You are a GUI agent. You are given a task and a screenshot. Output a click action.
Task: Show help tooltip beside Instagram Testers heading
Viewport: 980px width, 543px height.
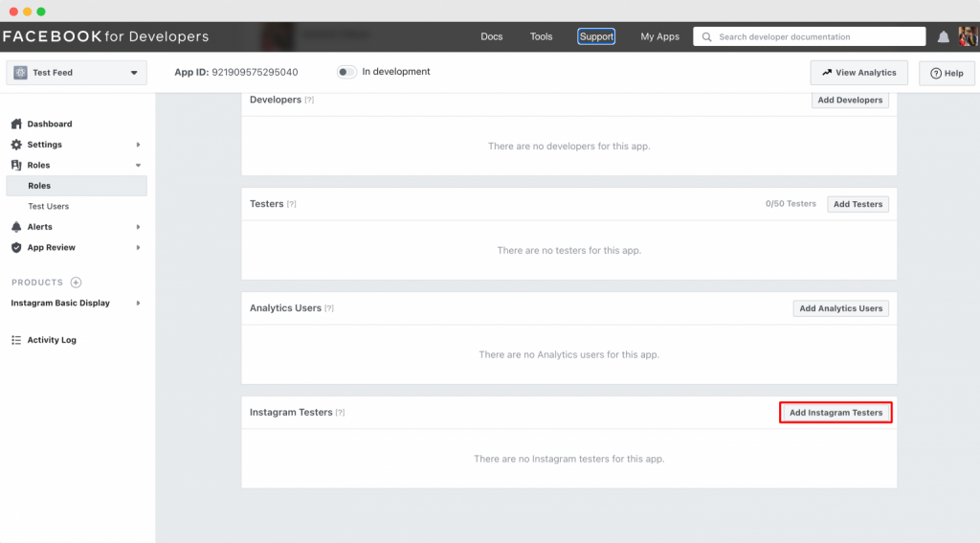pos(340,412)
